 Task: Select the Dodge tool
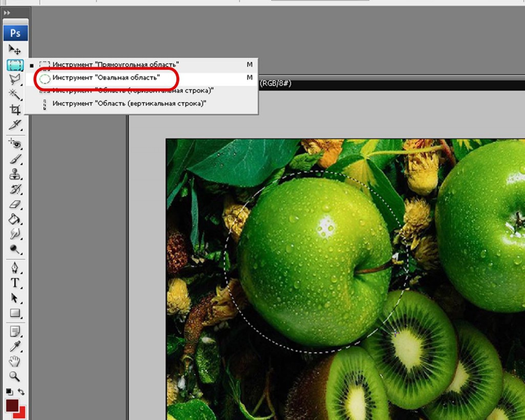[x=15, y=249]
